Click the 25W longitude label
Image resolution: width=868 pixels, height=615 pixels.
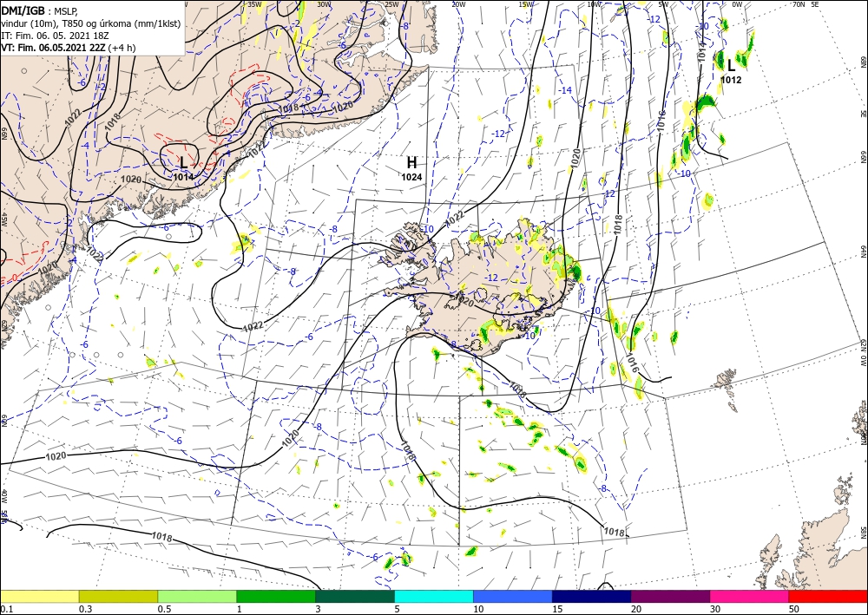(391, 4)
